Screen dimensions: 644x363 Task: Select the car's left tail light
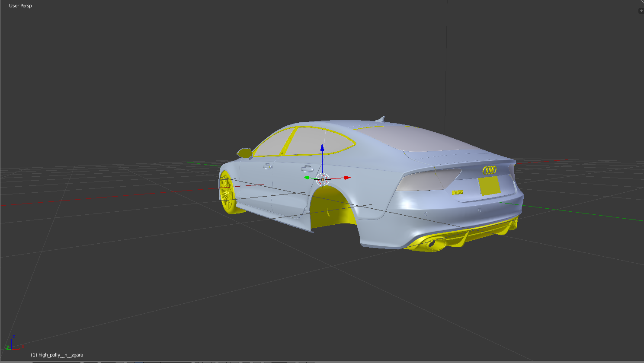[x=428, y=179]
